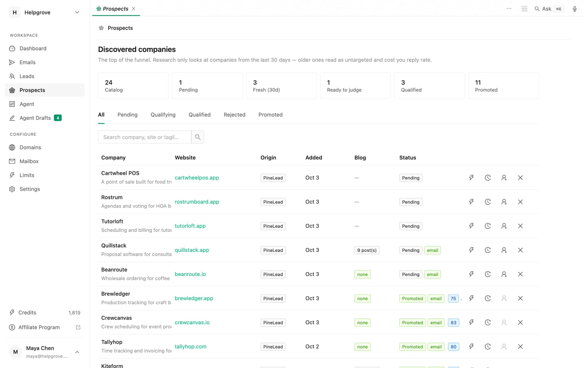This screenshot has height=368, width=588.
Task: Click the person icon in the Tutorloft row
Action: point(504,226)
